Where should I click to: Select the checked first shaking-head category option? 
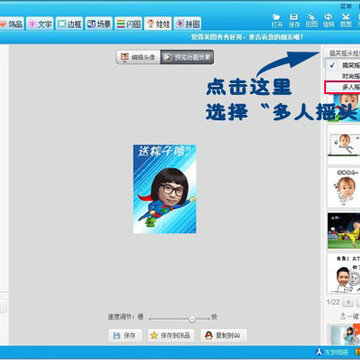pyautogui.click(x=342, y=65)
